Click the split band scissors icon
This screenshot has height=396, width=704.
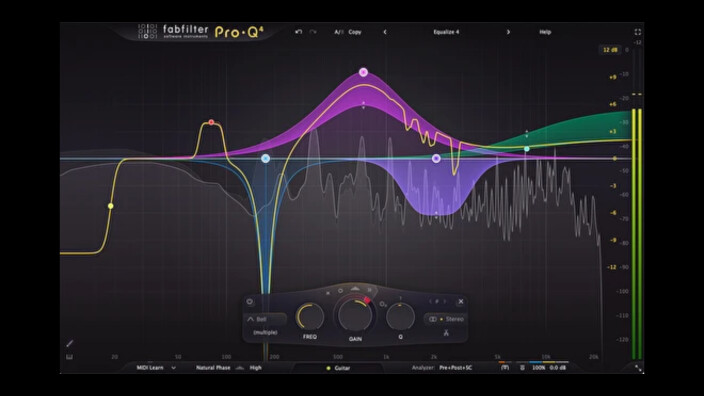coord(446,333)
